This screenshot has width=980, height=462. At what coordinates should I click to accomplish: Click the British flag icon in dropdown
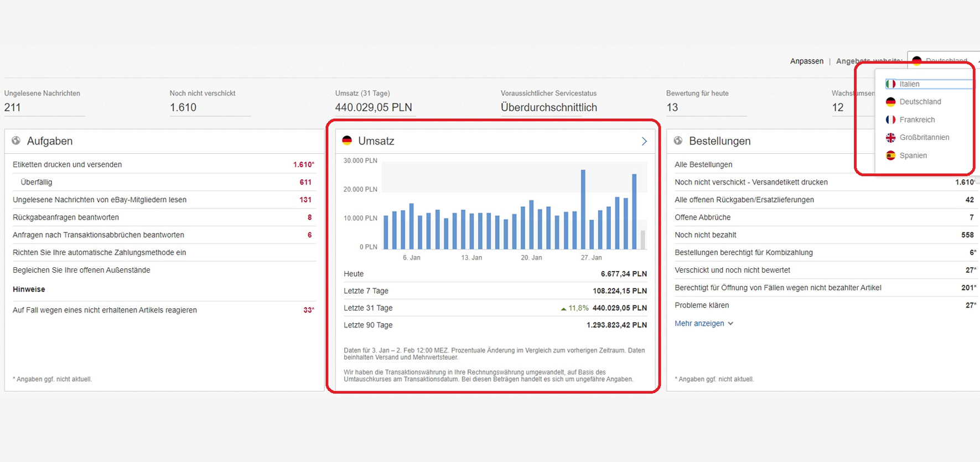(x=890, y=137)
